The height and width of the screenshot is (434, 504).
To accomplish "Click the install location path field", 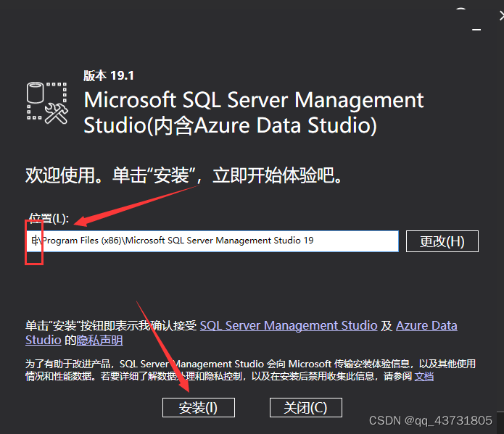I will (212, 241).
